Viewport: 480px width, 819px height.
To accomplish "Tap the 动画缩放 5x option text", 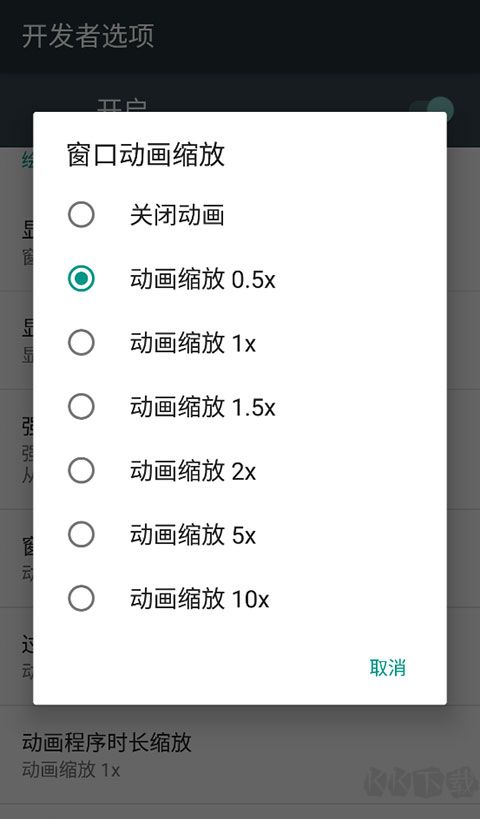I will click(x=193, y=535).
